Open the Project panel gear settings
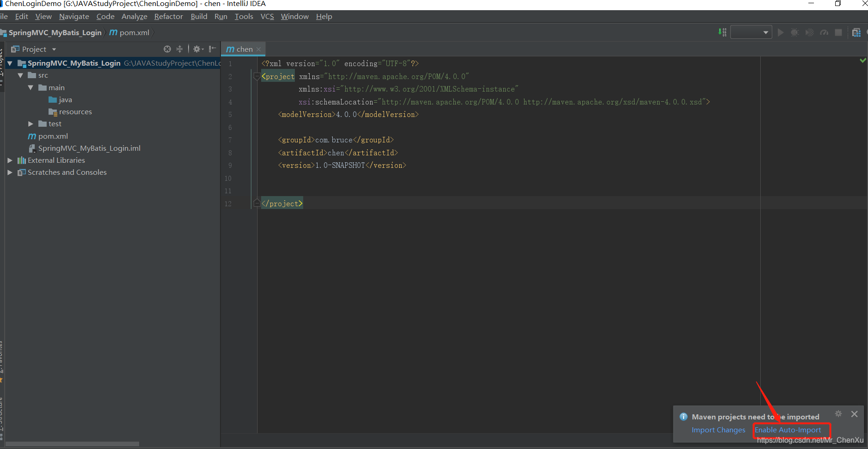The height and width of the screenshot is (449, 868). (198, 49)
